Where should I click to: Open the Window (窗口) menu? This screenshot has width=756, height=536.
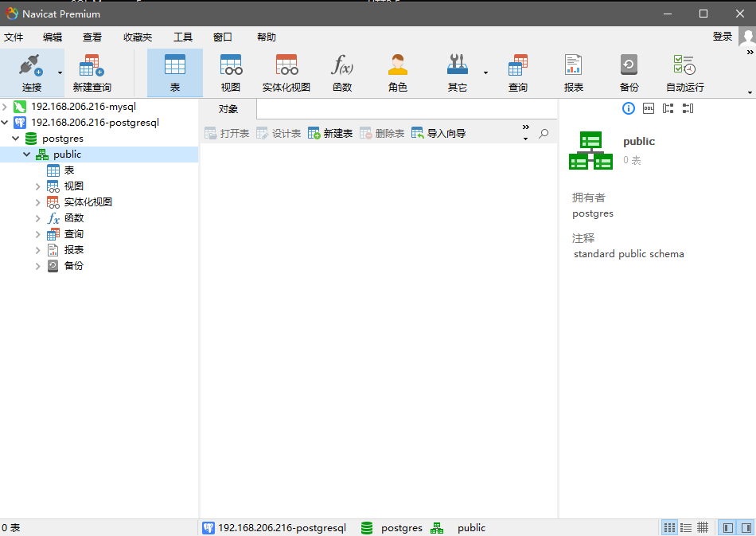pos(222,37)
